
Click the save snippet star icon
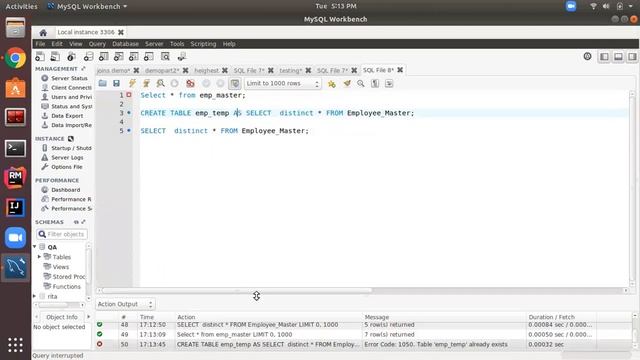pos(332,83)
